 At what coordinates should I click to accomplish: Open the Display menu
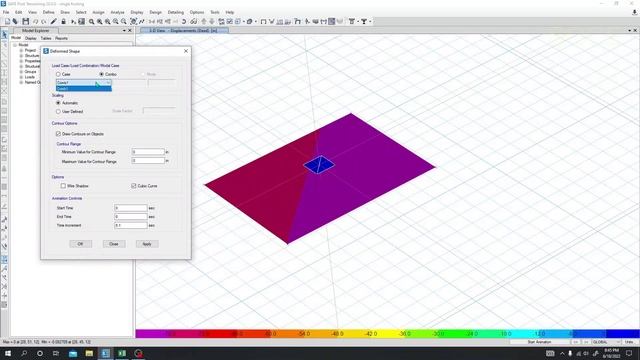137,12
